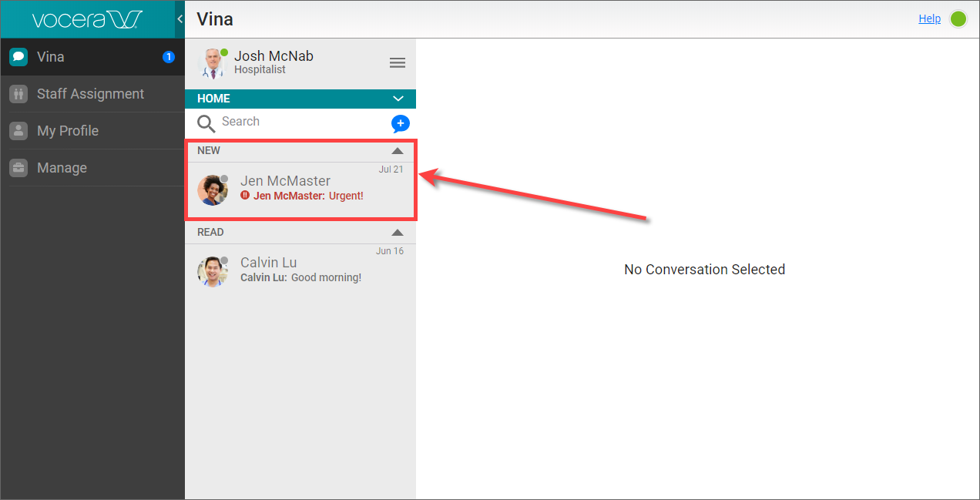Click Calvin Lu's away presence indicator

tap(224, 260)
